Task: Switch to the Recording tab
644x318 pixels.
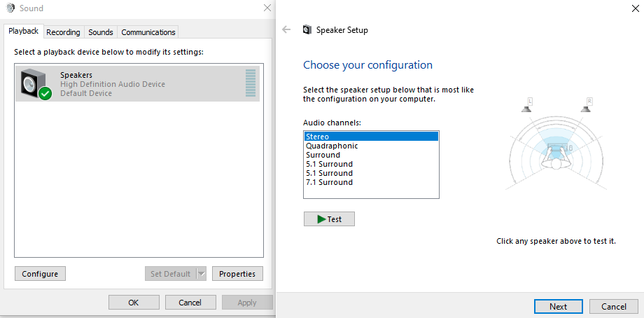Action: click(64, 32)
